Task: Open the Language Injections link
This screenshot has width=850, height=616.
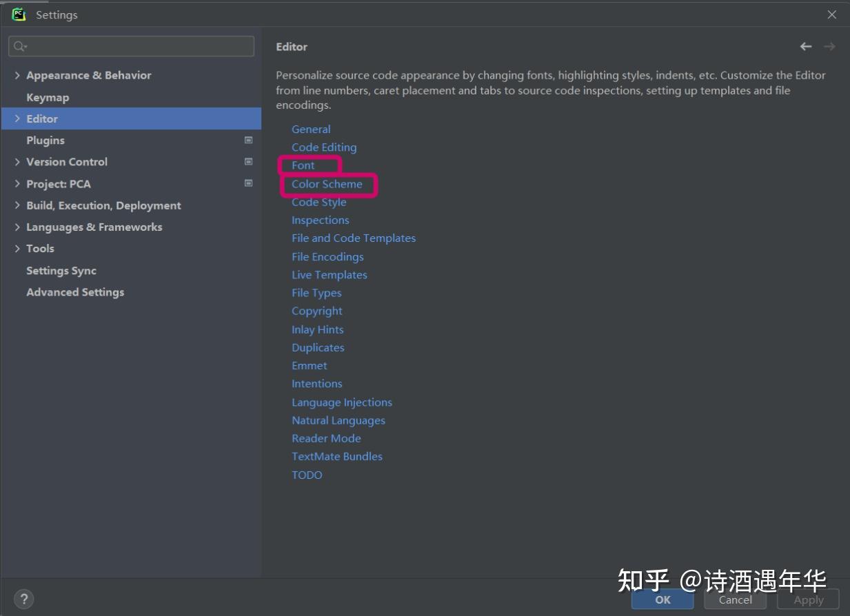Action: pyautogui.click(x=342, y=402)
